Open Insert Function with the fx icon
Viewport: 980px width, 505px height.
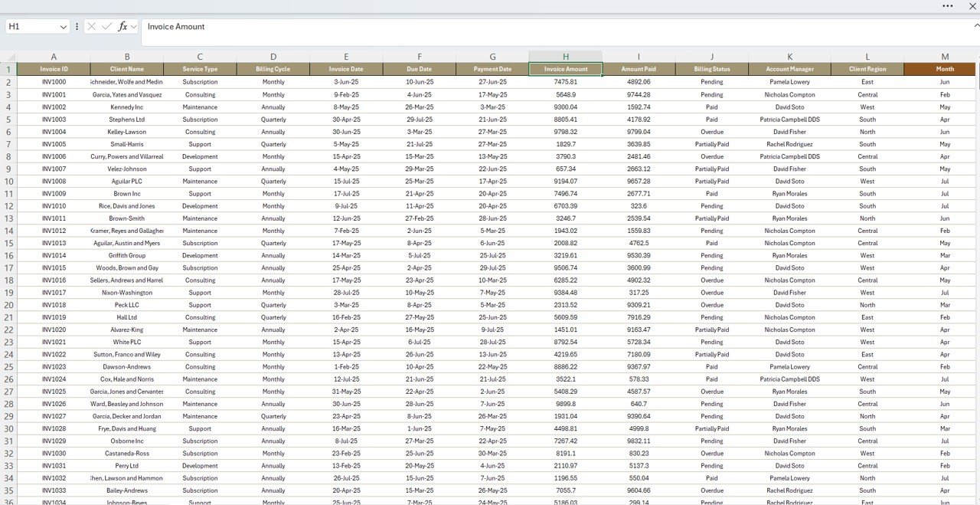[x=122, y=26]
